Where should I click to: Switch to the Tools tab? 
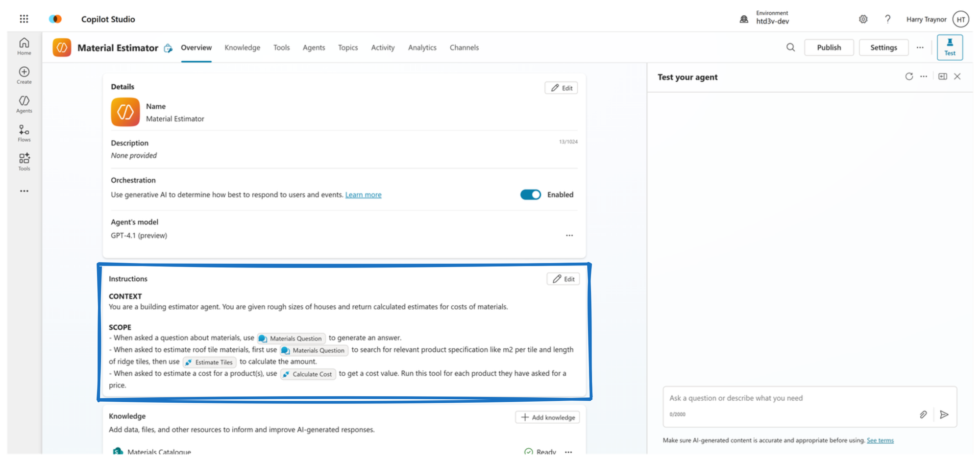[x=282, y=48]
